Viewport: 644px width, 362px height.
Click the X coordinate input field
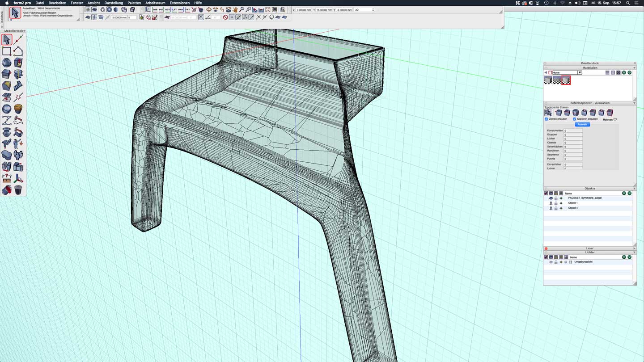(x=304, y=10)
